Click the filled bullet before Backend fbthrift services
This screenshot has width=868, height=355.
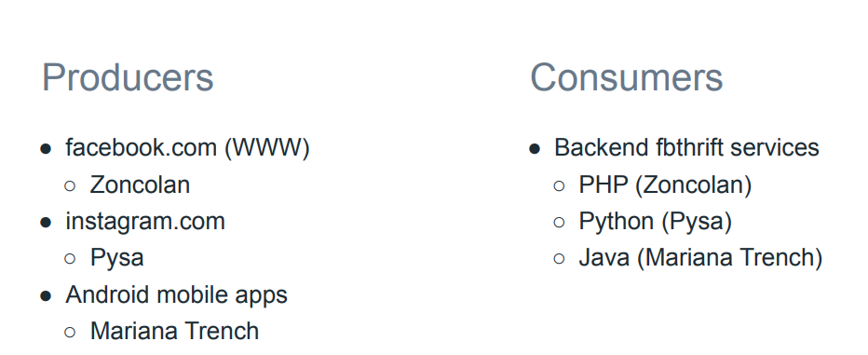535,149
